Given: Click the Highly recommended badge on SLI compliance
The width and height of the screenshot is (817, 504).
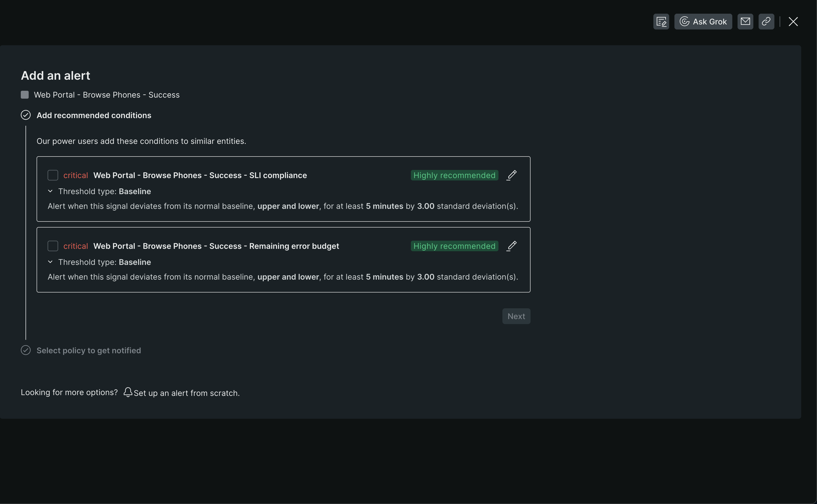Looking at the screenshot, I should (x=454, y=175).
